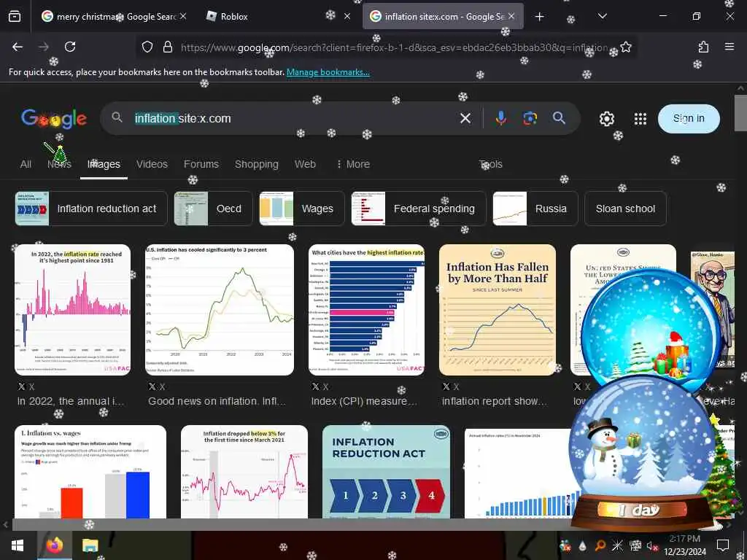Viewport: 747px width, 560px height.
Task: Open the Tools filter options
Action: click(x=491, y=164)
